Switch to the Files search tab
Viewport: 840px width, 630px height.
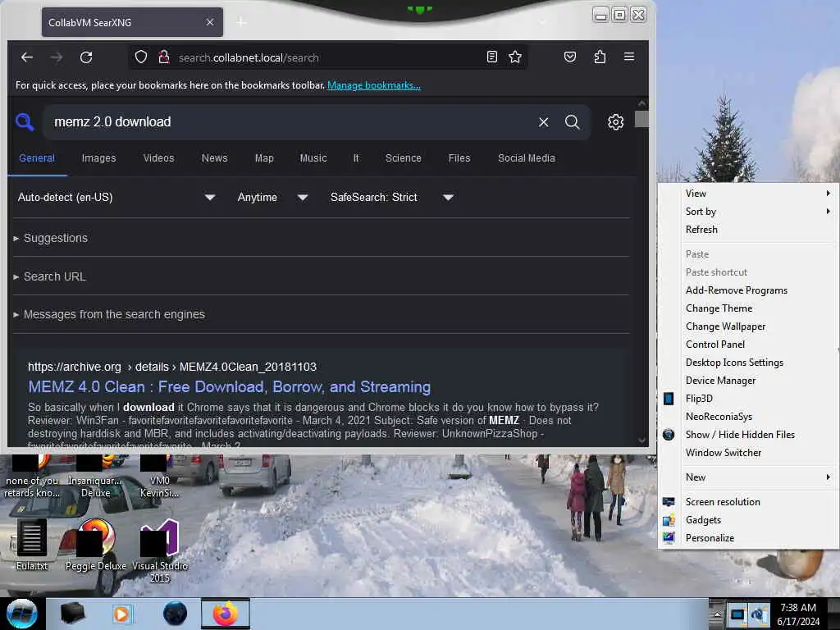(x=459, y=158)
